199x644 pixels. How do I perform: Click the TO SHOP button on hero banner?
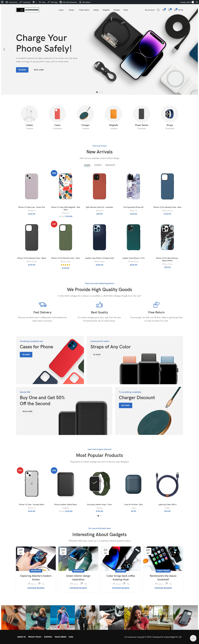(22, 70)
